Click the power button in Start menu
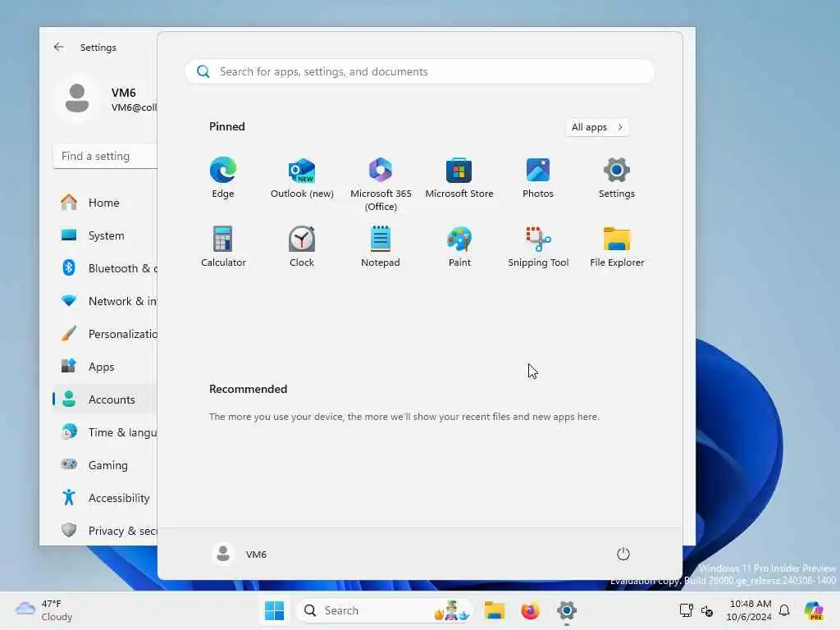This screenshot has height=630, width=840. click(x=623, y=554)
